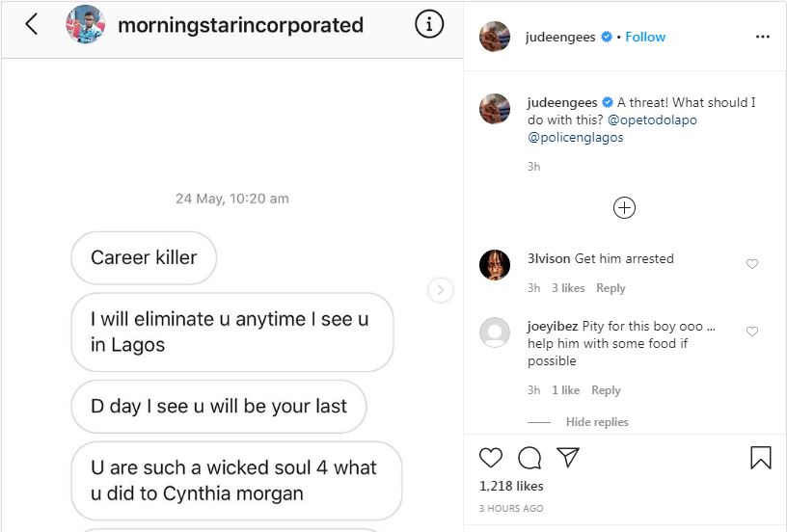Follow the judeengees account

645,37
